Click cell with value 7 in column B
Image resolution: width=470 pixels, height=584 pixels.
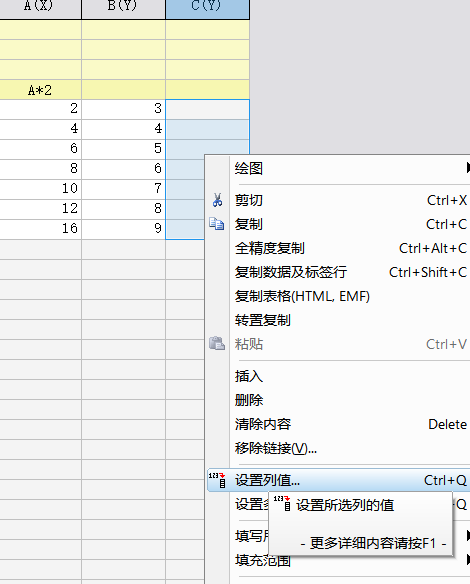tap(123, 188)
